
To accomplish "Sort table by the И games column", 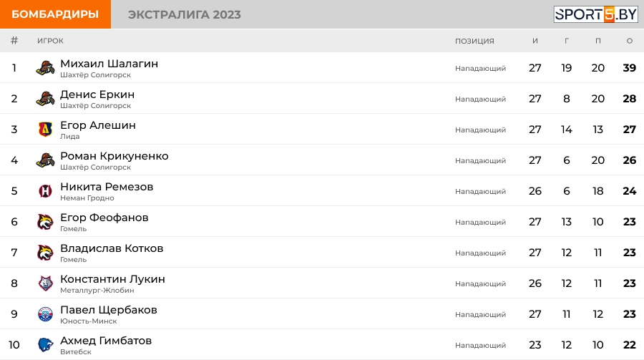I will pyautogui.click(x=535, y=41).
